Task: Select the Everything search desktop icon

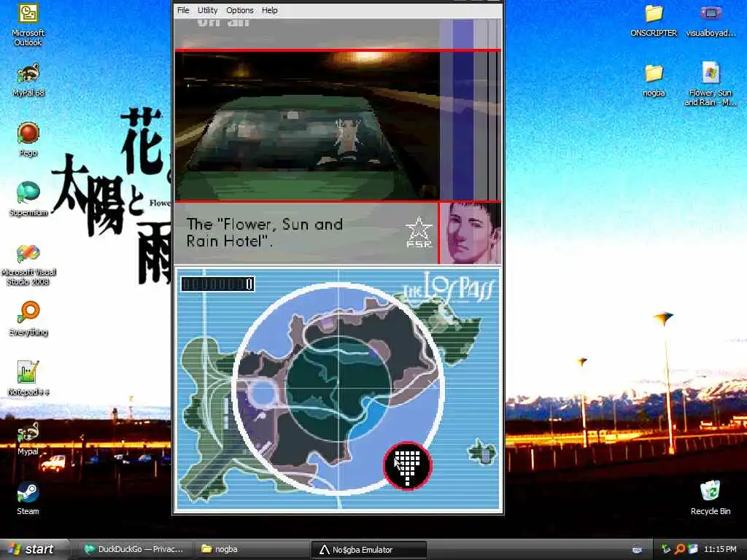Action: (x=28, y=319)
